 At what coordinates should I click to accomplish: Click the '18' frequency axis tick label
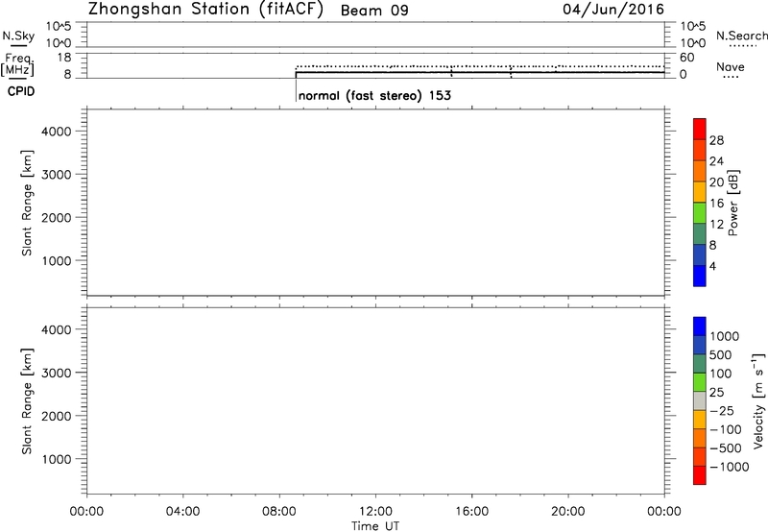tap(64, 58)
